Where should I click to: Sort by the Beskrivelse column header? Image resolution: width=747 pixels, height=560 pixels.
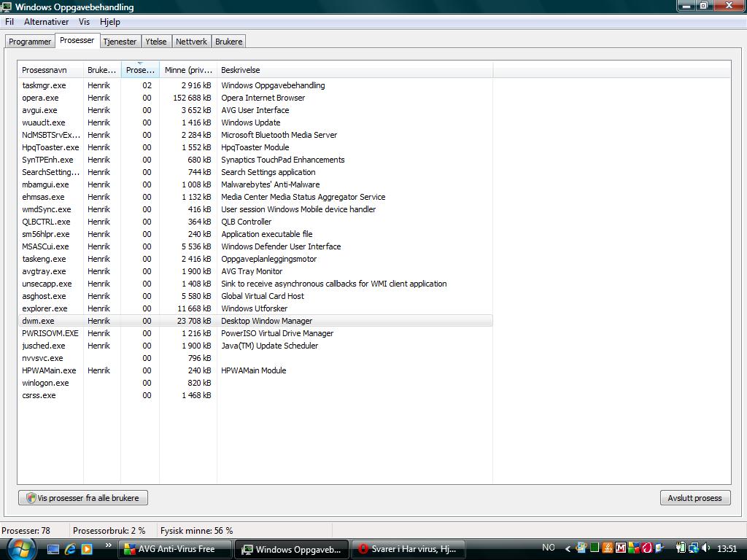click(x=355, y=69)
